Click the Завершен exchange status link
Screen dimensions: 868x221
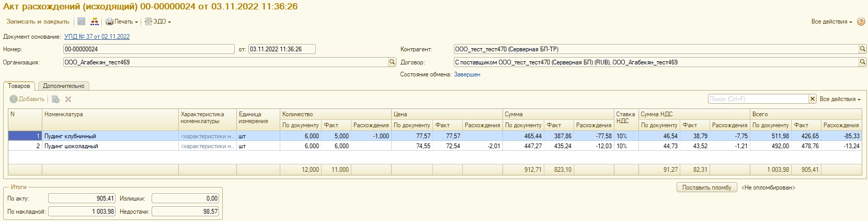coord(467,74)
